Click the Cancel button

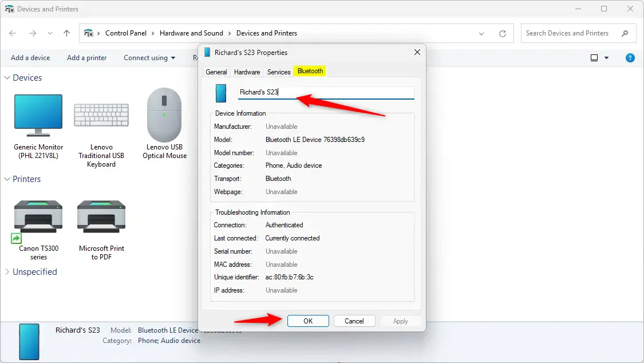(354, 321)
